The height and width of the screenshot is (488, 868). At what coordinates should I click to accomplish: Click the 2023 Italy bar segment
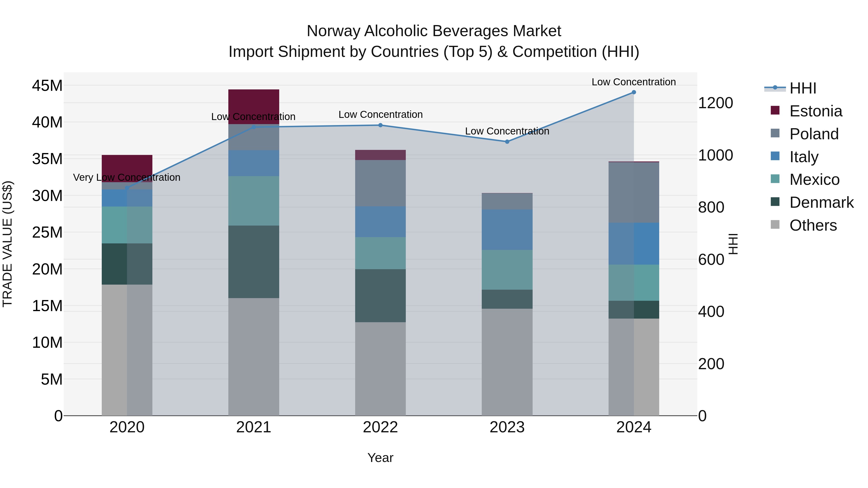[507, 230]
